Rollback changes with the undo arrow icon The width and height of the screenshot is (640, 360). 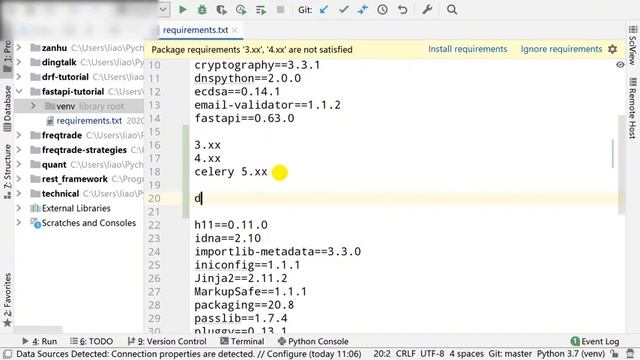coord(402,9)
